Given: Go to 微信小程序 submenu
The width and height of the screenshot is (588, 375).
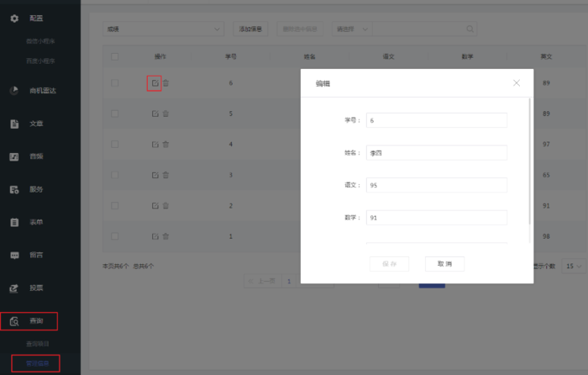Looking at the screenshot, I should [x=40, y=41].
